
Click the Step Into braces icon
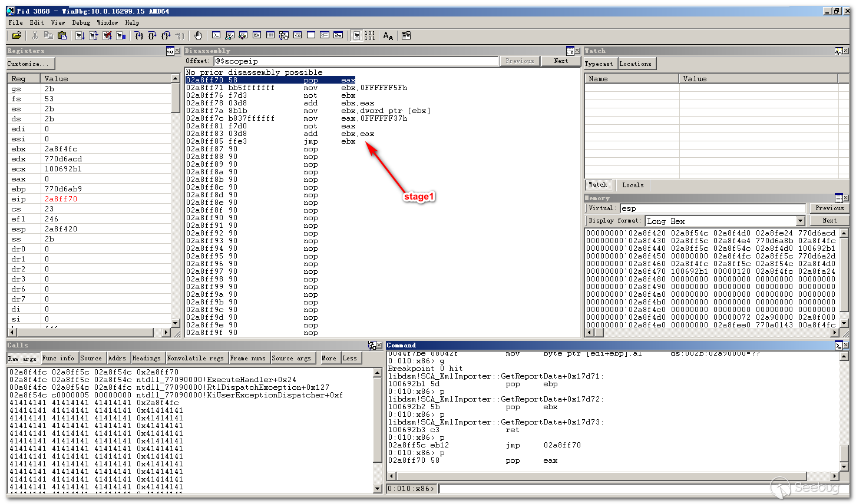click(139, 36)
